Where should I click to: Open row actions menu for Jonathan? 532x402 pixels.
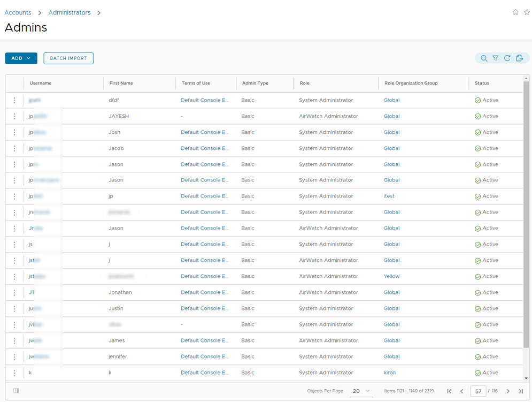pos(14,292)
